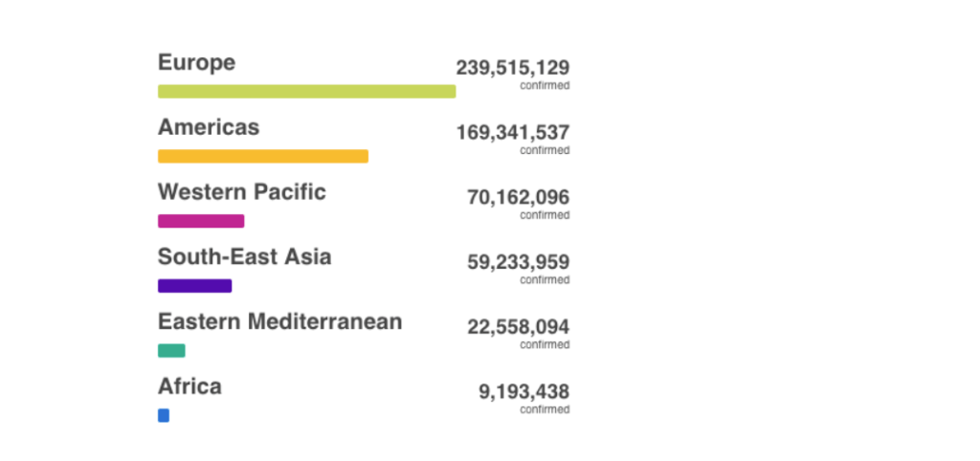The height and width of the screenshot is (461, 980).
Task: Click Americas' 169,341,537 confirmed count
Action: point(513,132)
